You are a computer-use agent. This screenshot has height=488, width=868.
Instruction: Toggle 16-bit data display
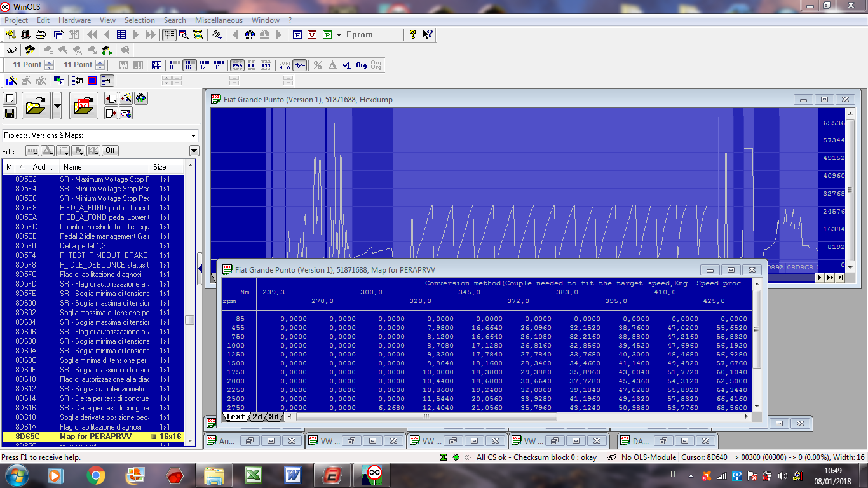point(189,65)
